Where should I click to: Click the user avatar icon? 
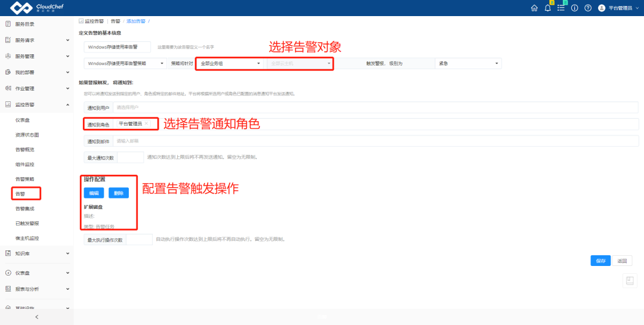[x=601, y=8]
